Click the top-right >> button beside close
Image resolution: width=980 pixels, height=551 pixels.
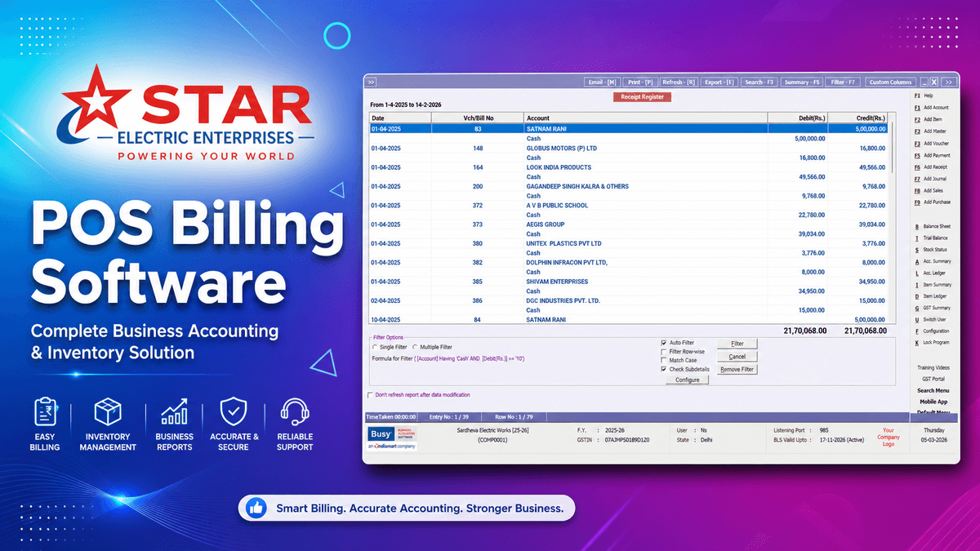click(948, 82)
